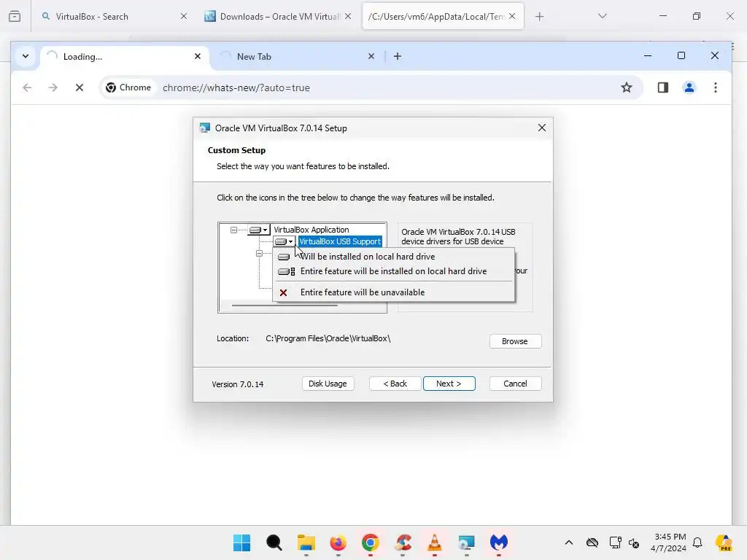Viewport: 747px width, 560px height.
Task: Open VLC media player from taskbar
Action: point(435,542)
